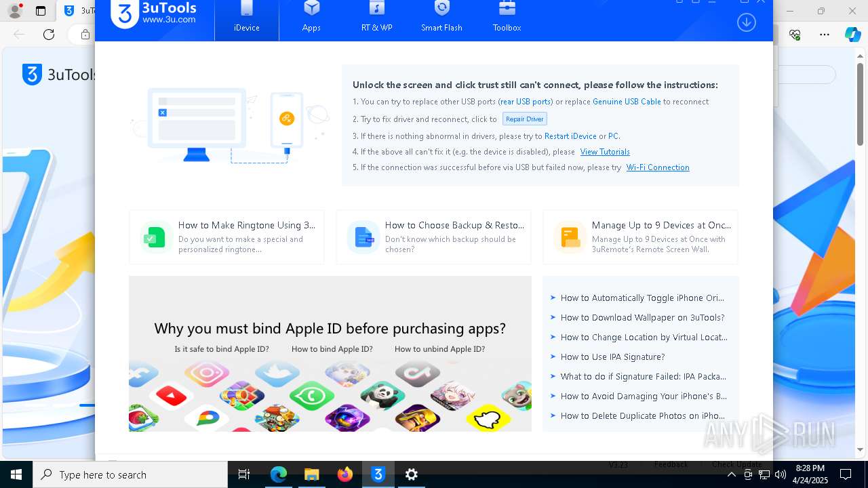
Task: Click the PC restart link
Action: tap(613, 136)
